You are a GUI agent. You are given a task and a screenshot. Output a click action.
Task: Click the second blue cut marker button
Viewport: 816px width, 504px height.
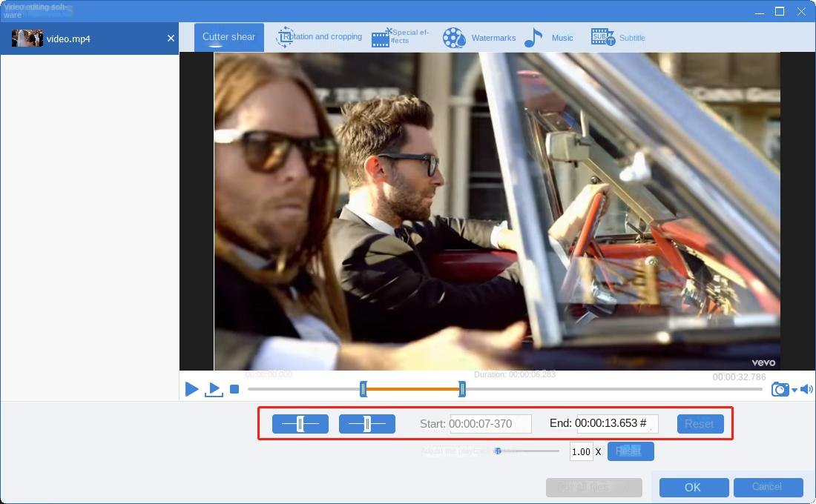(x=366, y=423)
